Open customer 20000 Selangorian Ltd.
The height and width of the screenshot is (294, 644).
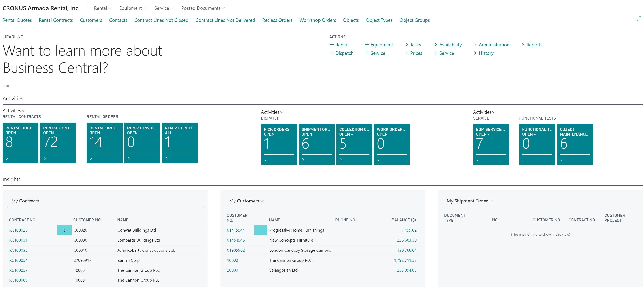[x=232, y=270]
